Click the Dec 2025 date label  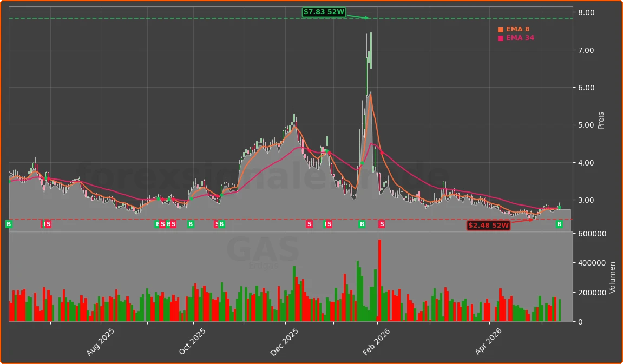[284, 342]
